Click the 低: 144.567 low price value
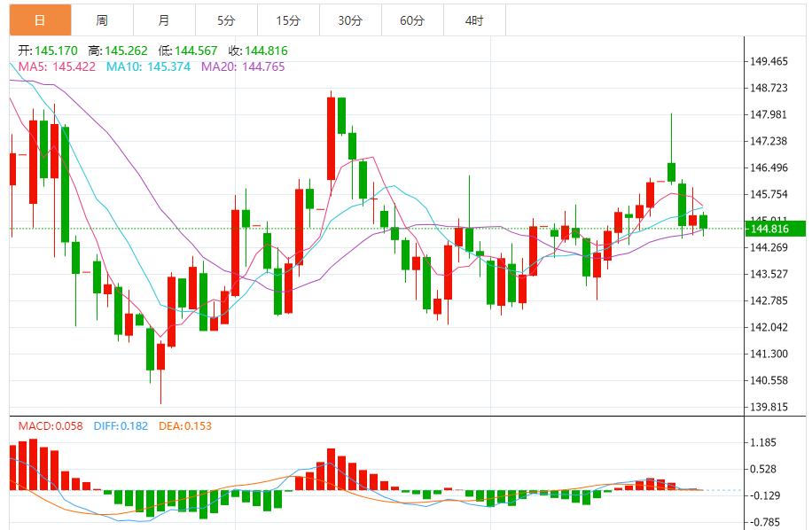 (187, 51)
